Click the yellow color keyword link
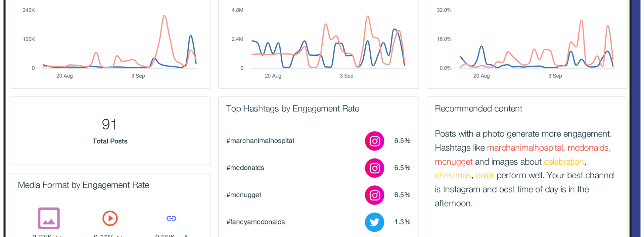This screenshot has height=237, width=644. (485, 175)
